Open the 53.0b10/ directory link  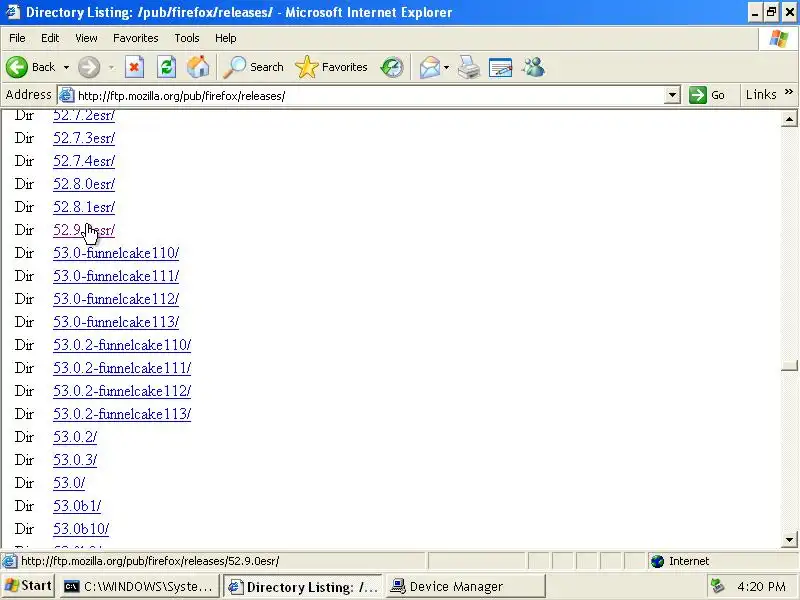click(x=81, y=529)
